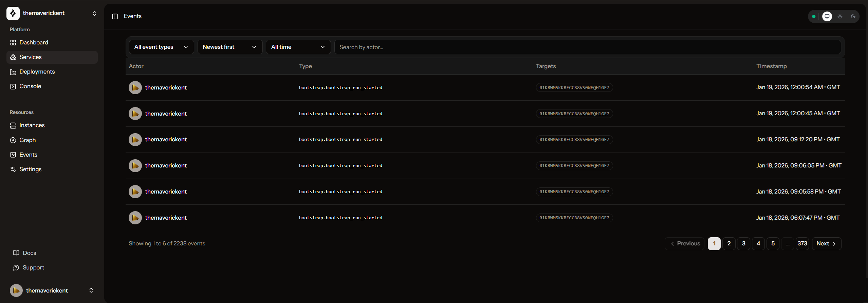Viewport: 868px width, 303px height.
Task: Jump to page 373
Action: pyautogui.click(x=802, y=243)
